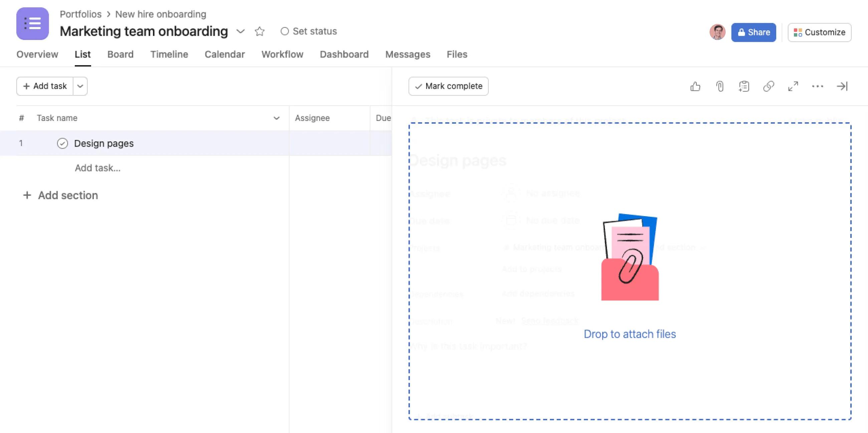The height and width of the screenshot is (433, 868).
Task: Expand the task to full screen
Action: pos(793,86)
